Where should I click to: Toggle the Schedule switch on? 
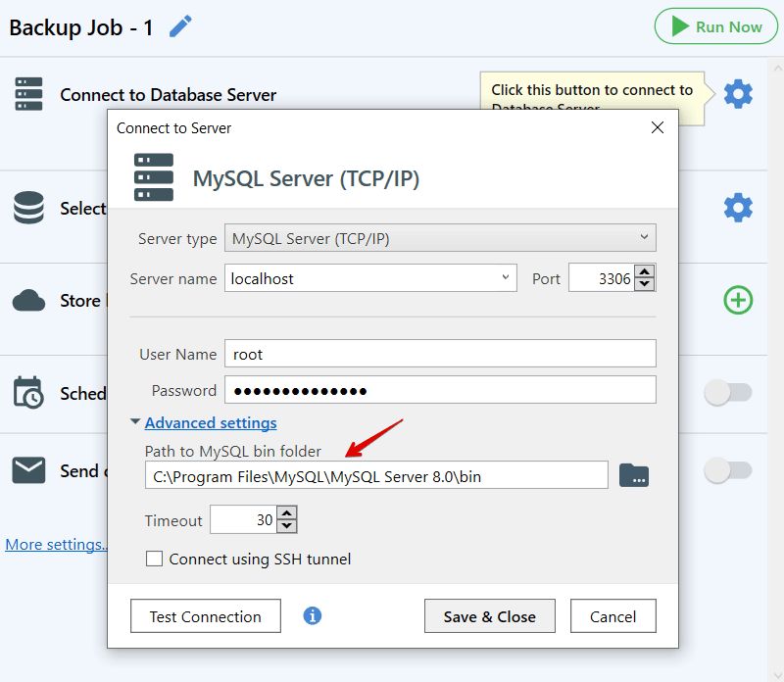[x=728, y=393]
